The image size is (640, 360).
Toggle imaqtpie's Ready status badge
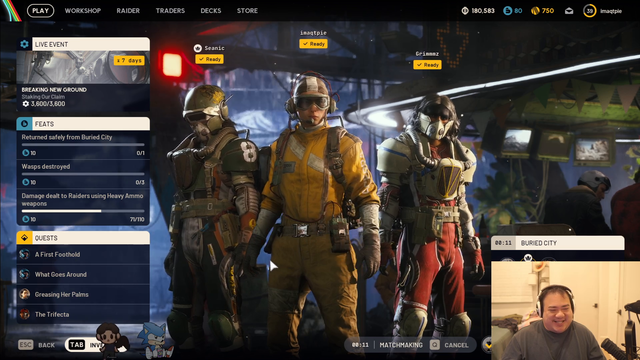313,44
